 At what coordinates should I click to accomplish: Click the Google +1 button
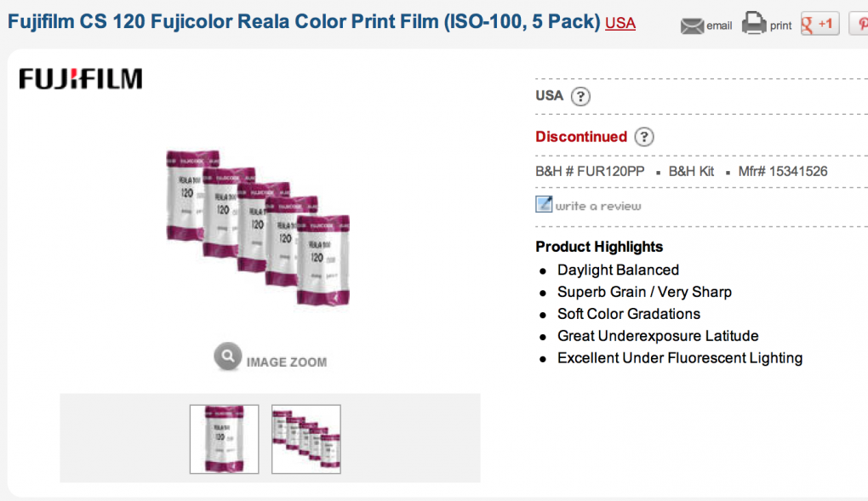pyautogui.click(x=819, y=24)
